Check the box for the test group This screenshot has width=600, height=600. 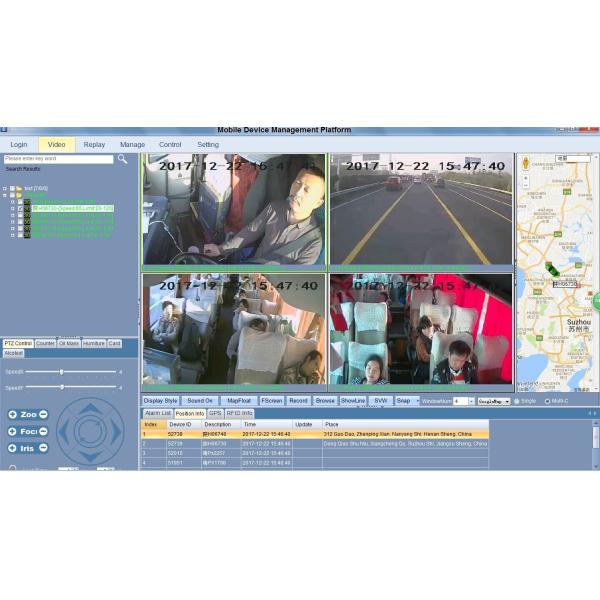(x=13, y=188)
